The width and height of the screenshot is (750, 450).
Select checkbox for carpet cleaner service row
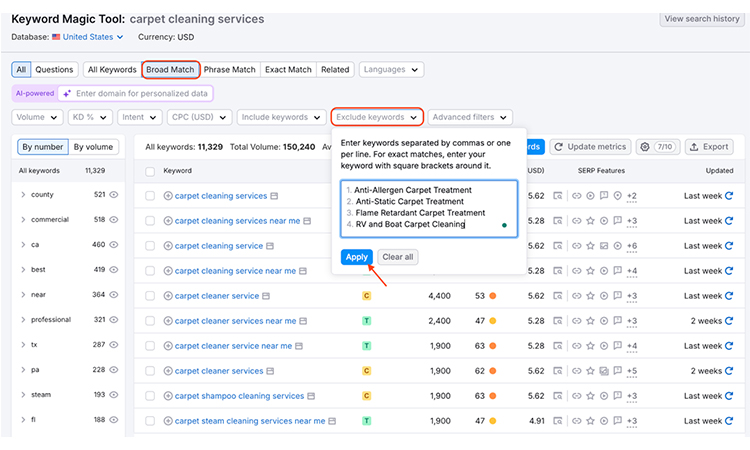pyautogui.click(x=150, y=296)
